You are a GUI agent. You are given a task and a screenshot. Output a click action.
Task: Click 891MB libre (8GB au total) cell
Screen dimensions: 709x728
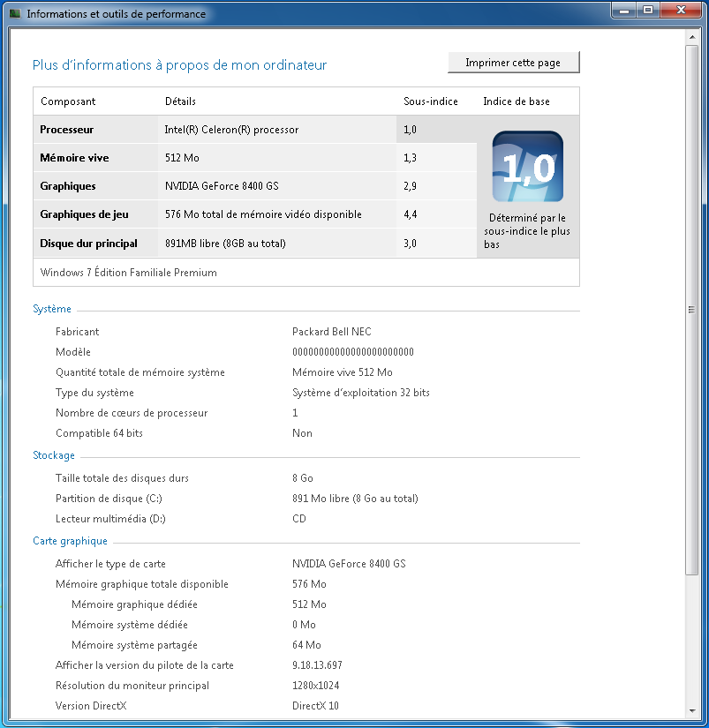click(225, 244)
